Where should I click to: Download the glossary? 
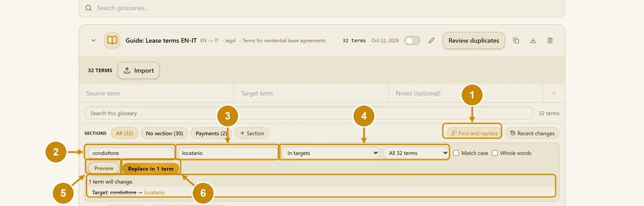click(533, 40)
